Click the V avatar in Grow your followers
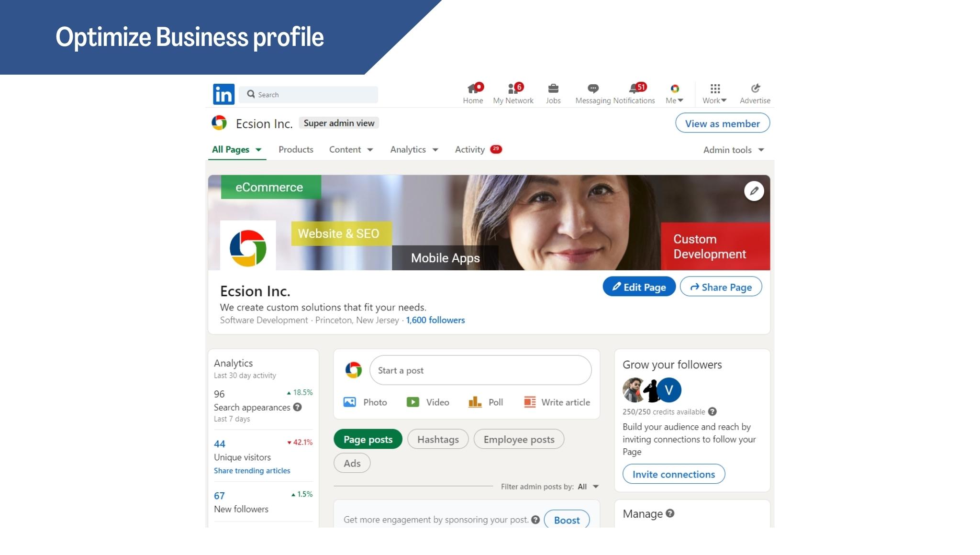The width and height of the screenshot is (980, 555). (669, 390)
